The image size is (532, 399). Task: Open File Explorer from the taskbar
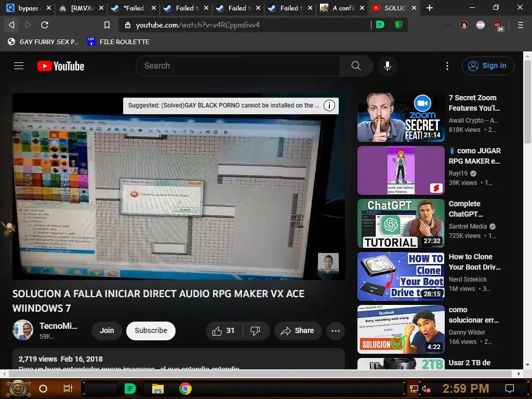pos(158,389)
